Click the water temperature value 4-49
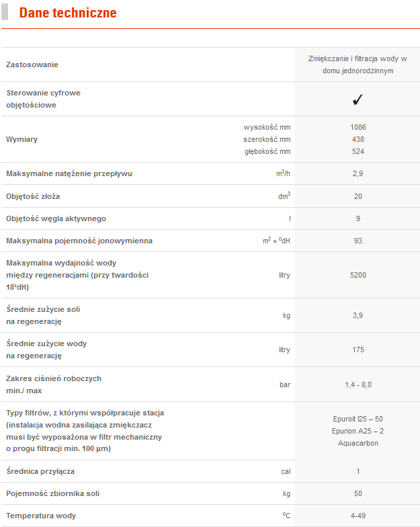The width and height of the screenshot is (420, 527). tap(358, 516)
